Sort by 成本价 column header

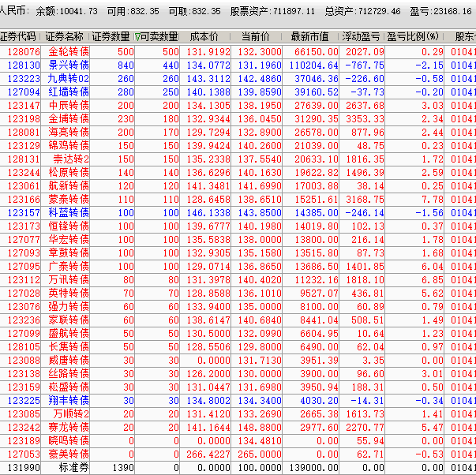click(204, 37)
